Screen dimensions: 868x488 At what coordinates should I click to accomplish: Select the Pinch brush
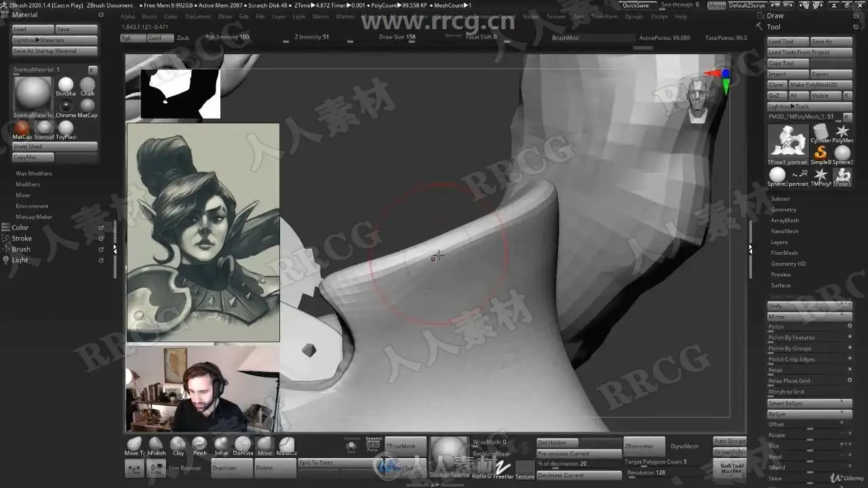(199, 446)
